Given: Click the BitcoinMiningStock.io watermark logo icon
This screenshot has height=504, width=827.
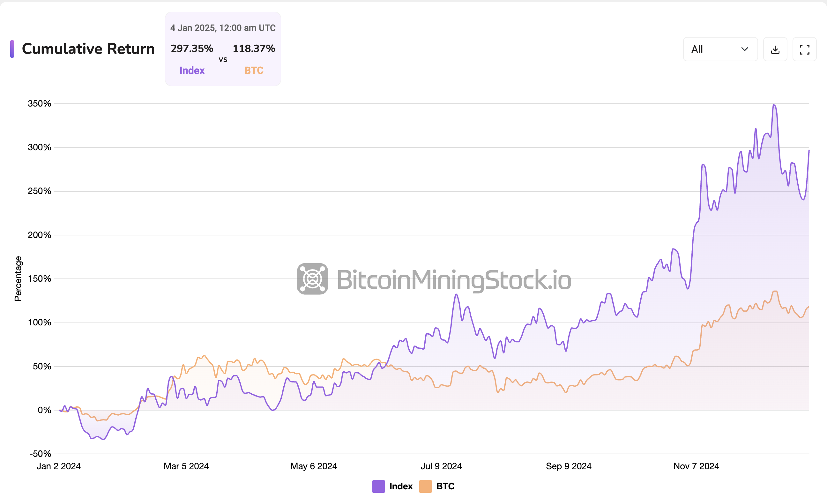Looking at the screenshot, I should (312, 279).
